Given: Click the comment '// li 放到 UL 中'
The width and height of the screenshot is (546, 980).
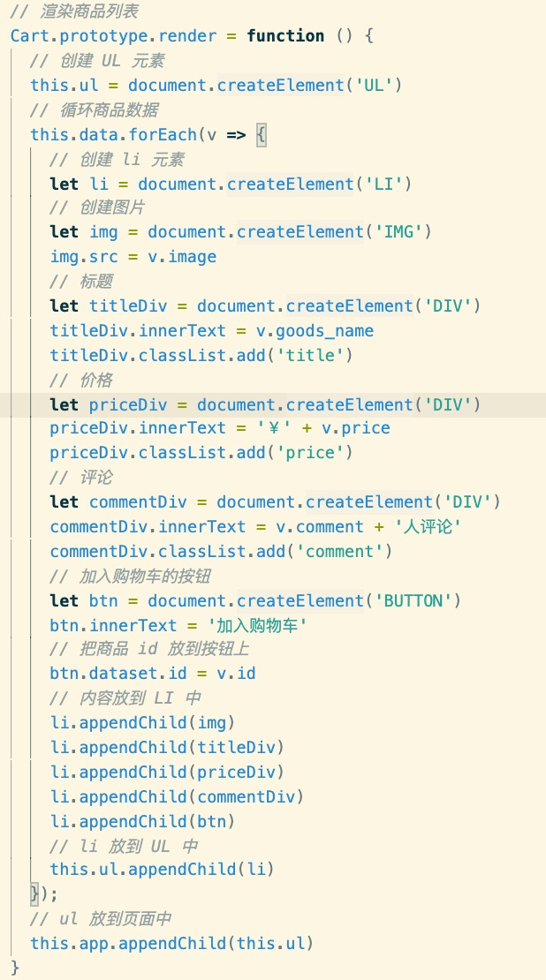Looking at the screenshot, I should point(125,847).
